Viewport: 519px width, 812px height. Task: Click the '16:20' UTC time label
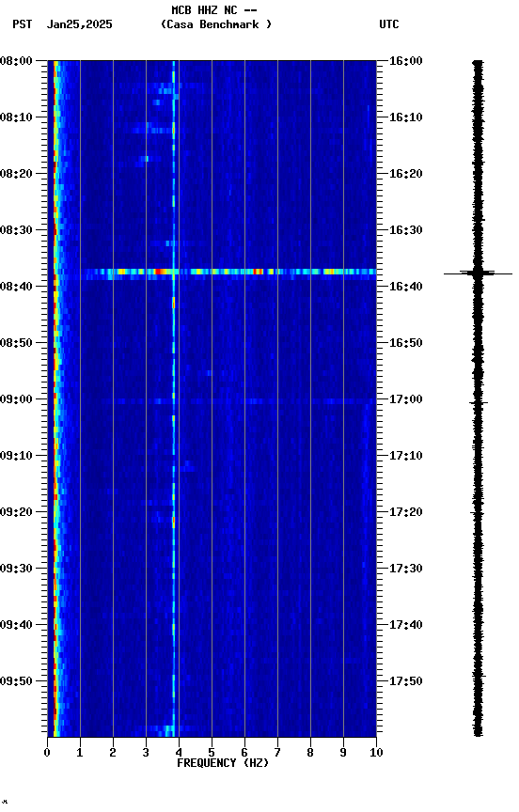406,174
